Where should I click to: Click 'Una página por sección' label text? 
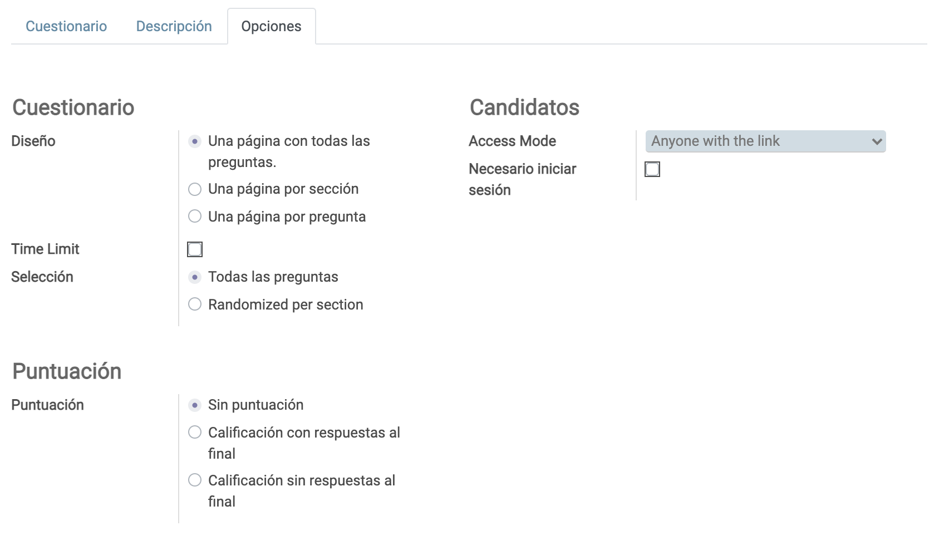pos(283,189)
